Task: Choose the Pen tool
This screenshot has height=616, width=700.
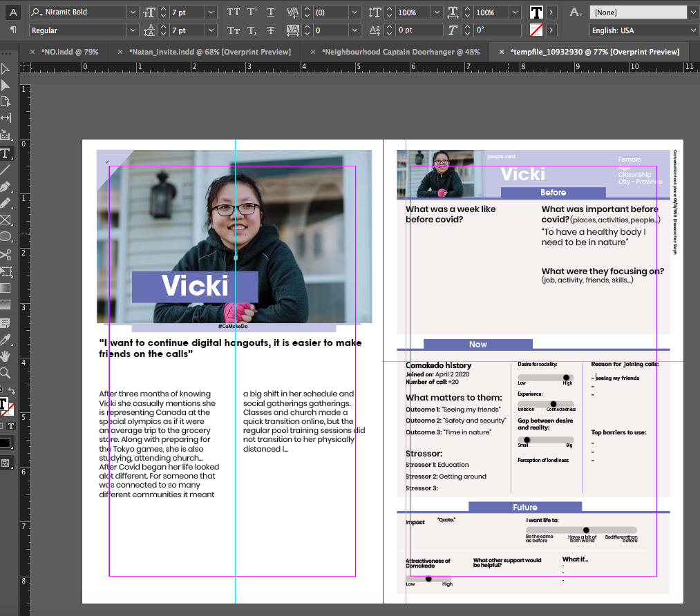Action: [6, 186]
